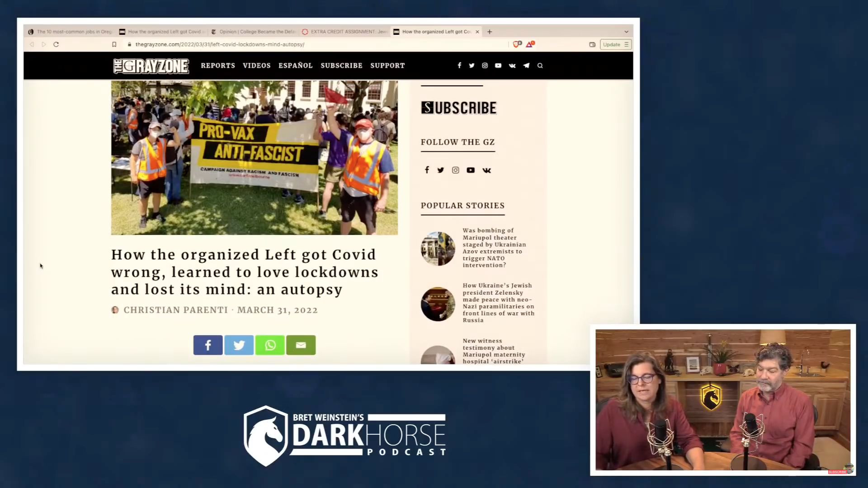This screenshot has height=488, width=868.
Task: Reload the page in browser toolbar
Action: [x=56, y=44]
